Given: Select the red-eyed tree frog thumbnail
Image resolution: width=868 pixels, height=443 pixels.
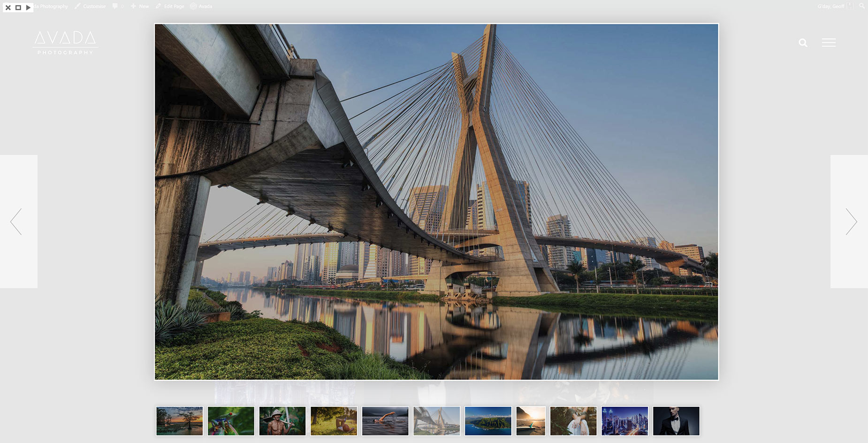Looking at the screenshot, I should 231,421.
